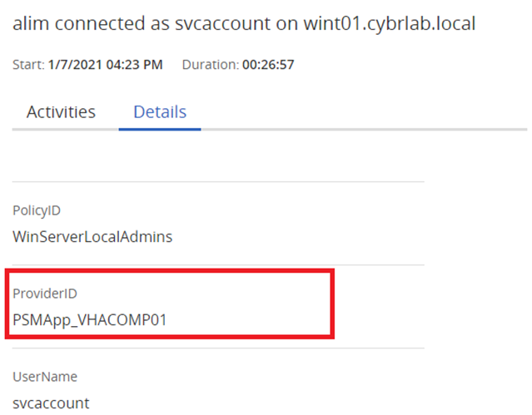Select the 00:26:57 duration value

(x=268, y=65)
